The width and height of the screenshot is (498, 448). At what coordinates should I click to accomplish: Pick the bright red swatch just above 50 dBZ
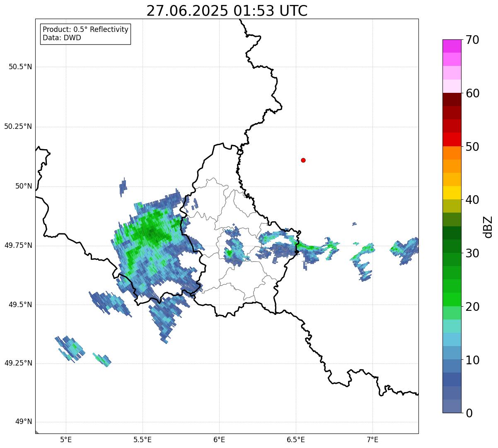tap(452, 139)
